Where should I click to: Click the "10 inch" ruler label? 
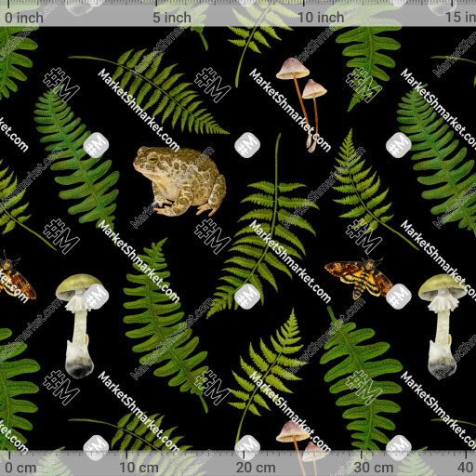321,18
